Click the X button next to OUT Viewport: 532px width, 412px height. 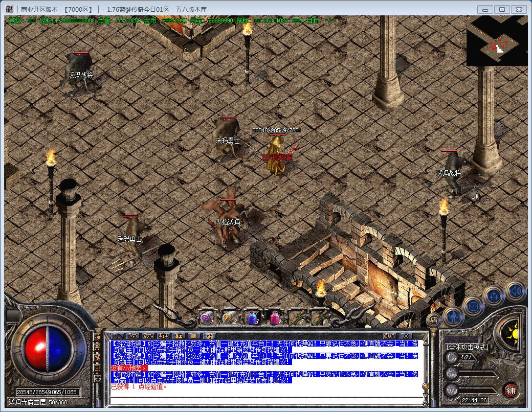point(406,336)
